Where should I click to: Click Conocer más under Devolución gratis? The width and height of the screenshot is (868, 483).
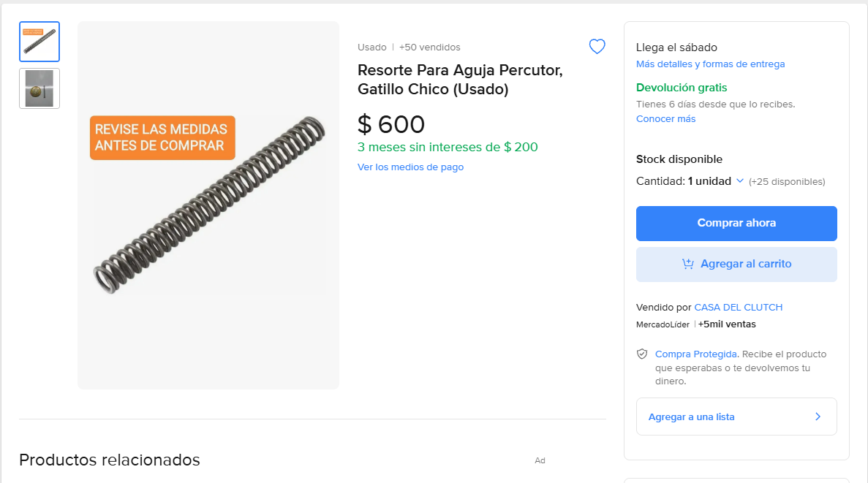click(665, 119)
